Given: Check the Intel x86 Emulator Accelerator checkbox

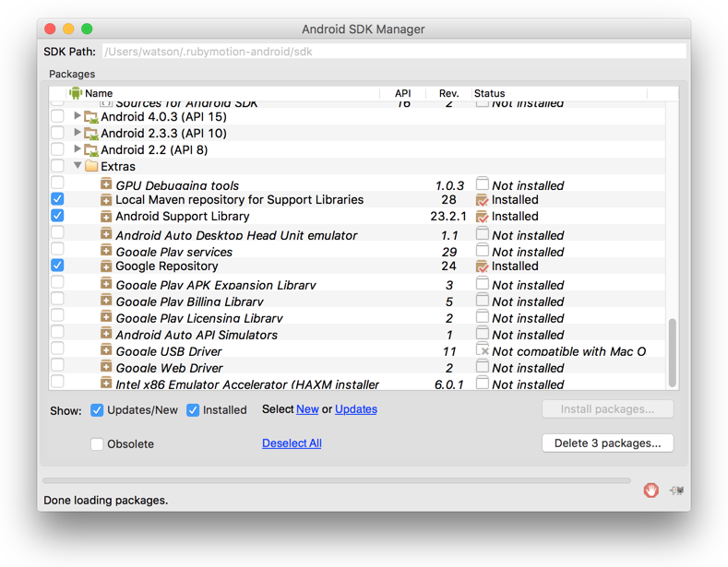Looking at the screenshot, I should 57,382.
